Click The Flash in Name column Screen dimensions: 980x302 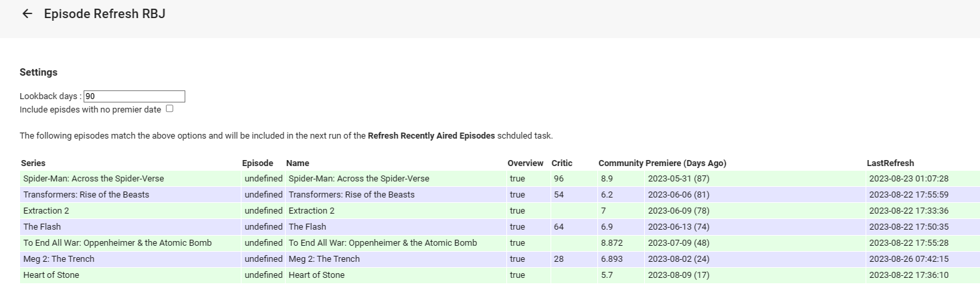[x=396, y=227]
